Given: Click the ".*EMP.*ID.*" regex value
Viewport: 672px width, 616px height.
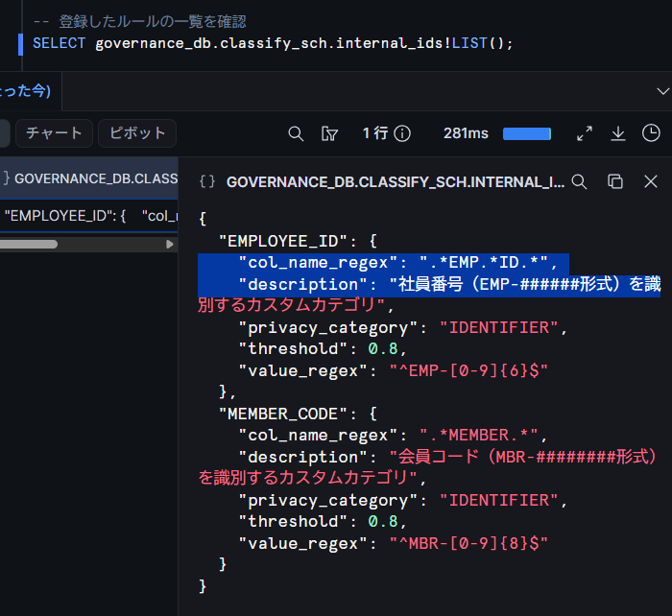Looking at the screenshot, I should [484, 263].
